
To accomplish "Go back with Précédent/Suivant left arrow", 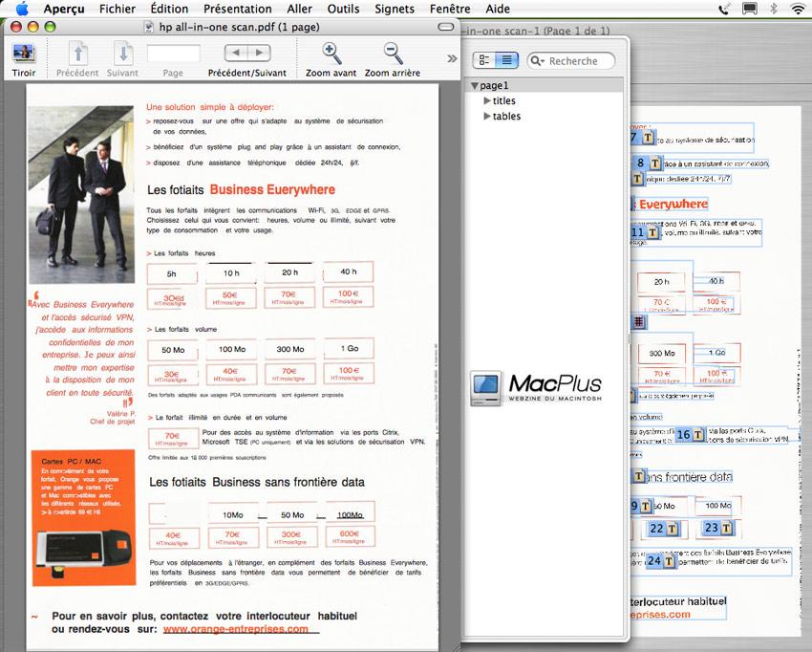I will point(236,53).
